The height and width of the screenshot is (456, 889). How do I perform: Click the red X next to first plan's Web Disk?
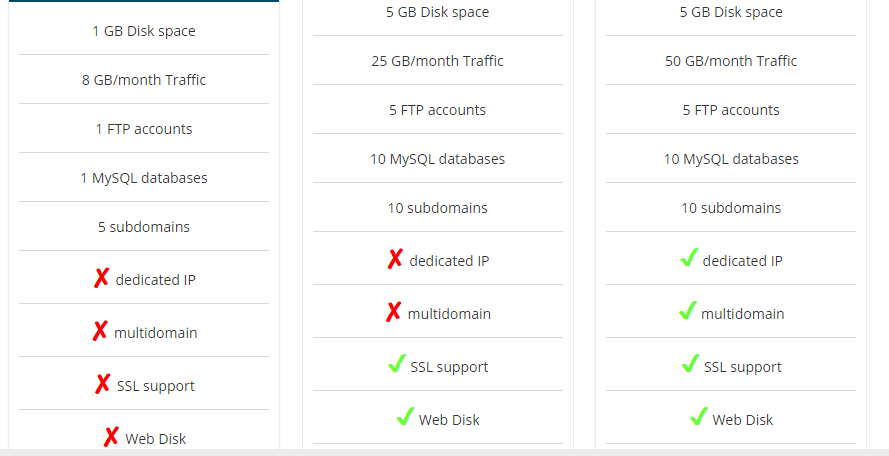[x=111, y=437]
